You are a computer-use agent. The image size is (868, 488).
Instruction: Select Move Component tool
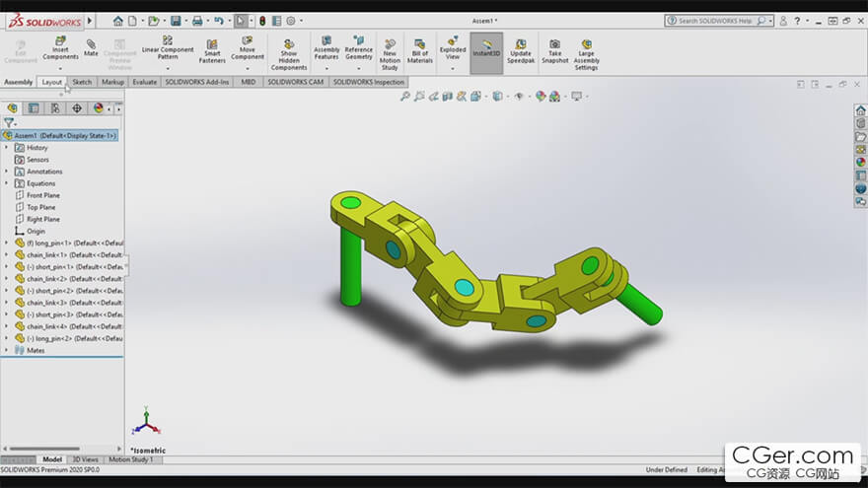tap(248, 47)
